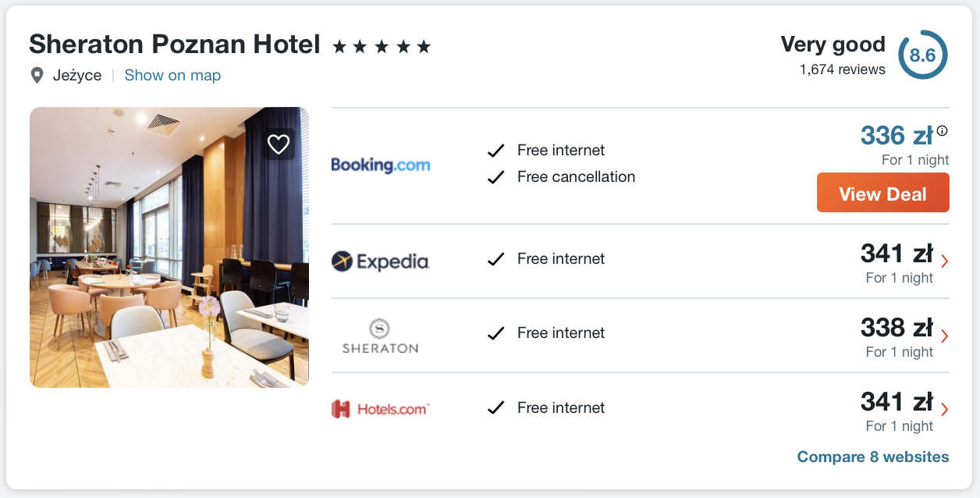This screenshot has height=498, width=980.
Task: Click the info icon beside 336 zł
Action: (942, 131)
